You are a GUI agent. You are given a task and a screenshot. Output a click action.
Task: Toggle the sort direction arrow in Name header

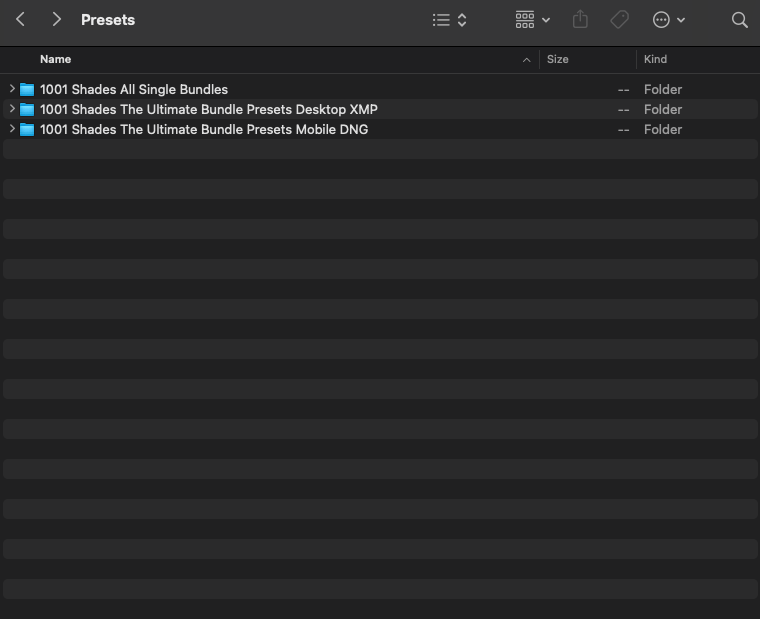click(x=527, y=60)
